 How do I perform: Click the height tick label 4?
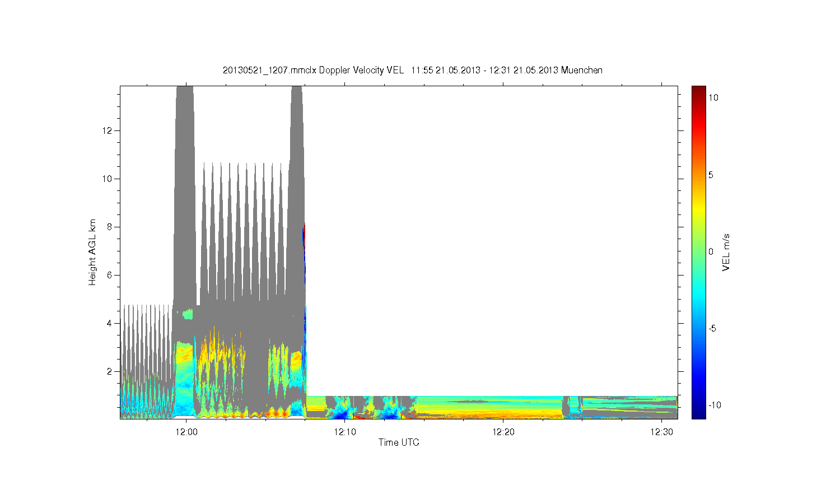pos(110,323)
